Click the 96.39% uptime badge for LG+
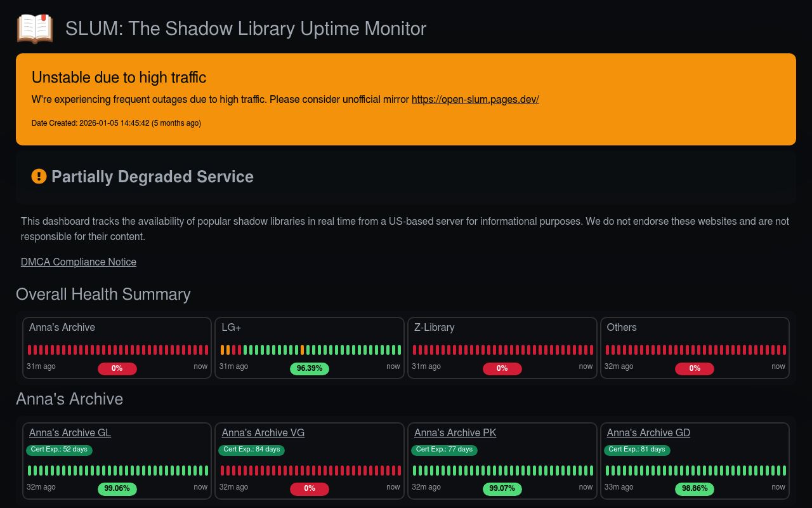Image resolution: width=812 pixels, height=508 pixels. 310,368
